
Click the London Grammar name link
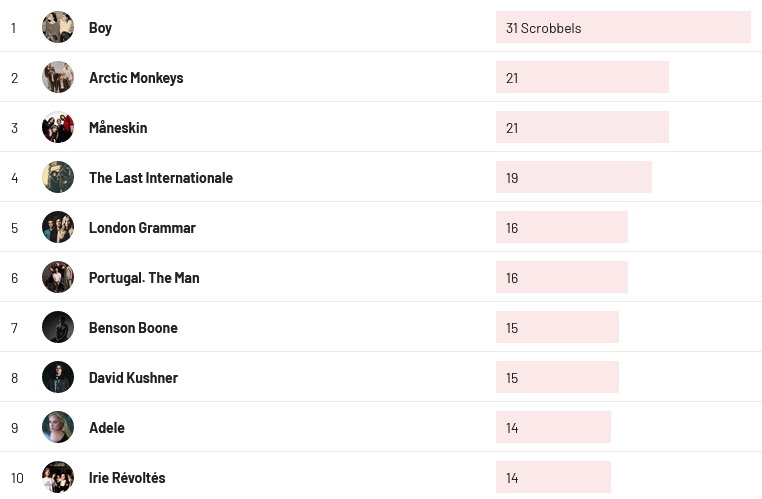[142, 228]
